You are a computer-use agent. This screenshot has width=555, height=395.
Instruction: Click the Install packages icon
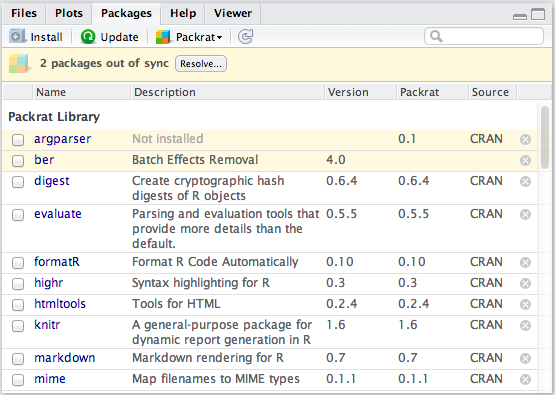[x=17, y=36]
